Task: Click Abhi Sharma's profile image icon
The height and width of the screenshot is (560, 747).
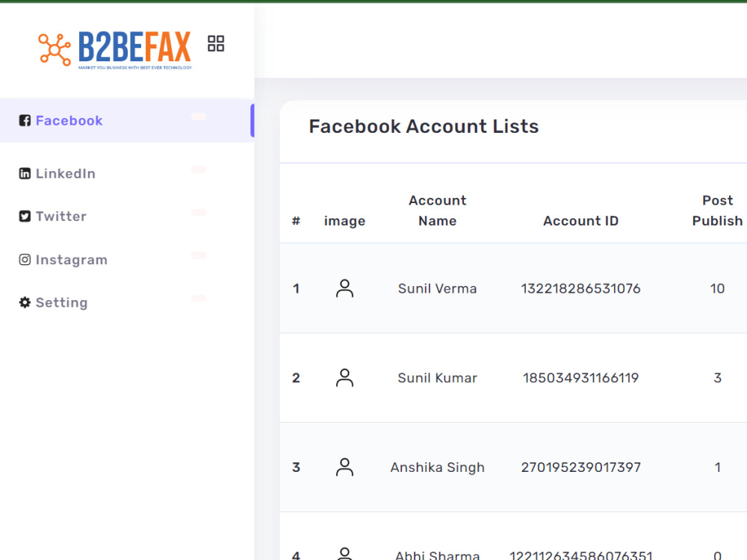Action: (x=344, y=554)
